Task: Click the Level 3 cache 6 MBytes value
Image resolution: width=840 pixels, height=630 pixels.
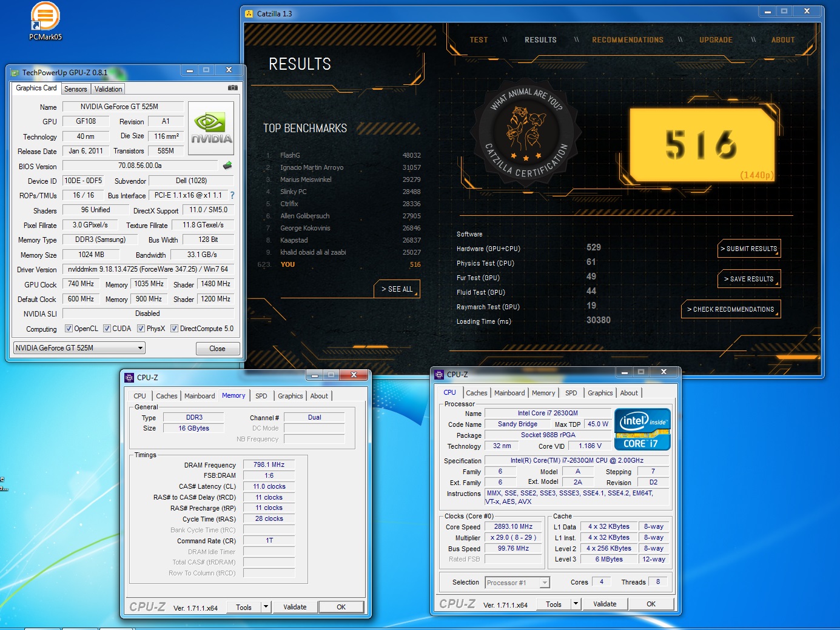Action: (x=609, y=559)
